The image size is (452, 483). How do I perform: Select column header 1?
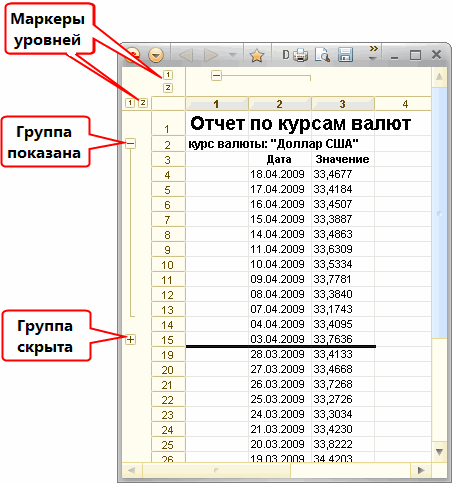(x=217, y=104)
